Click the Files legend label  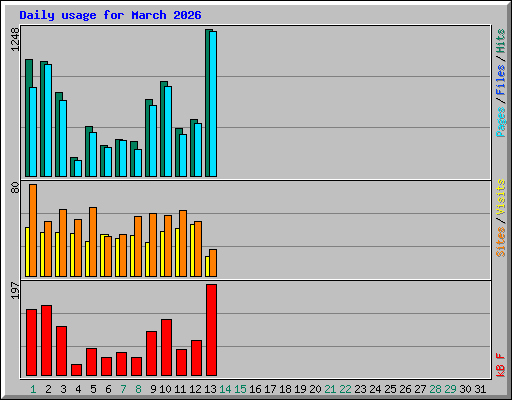coord(500,80)
